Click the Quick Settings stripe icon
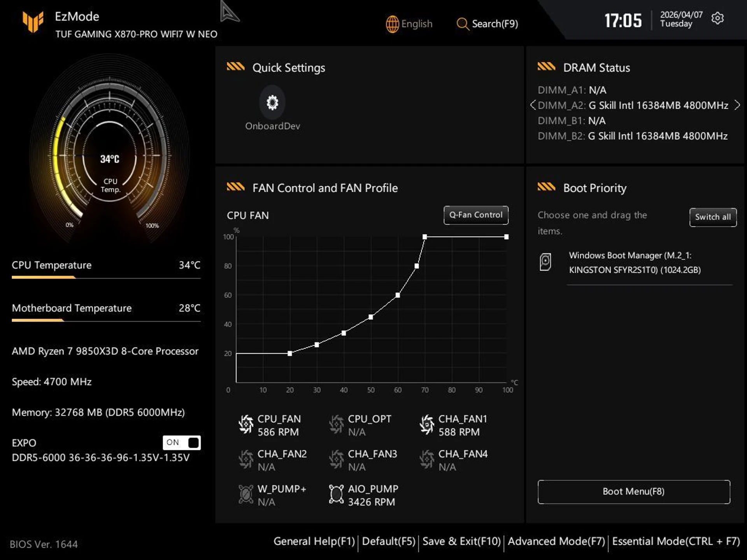The image size is (747, 560). (x=235, y=66)
